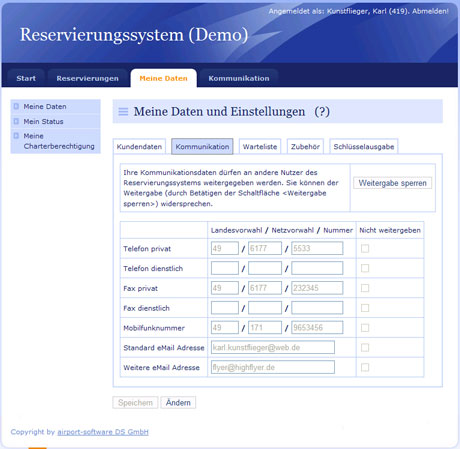Click the Ändern button
This screenshot has height=449, width=460.
178,403
